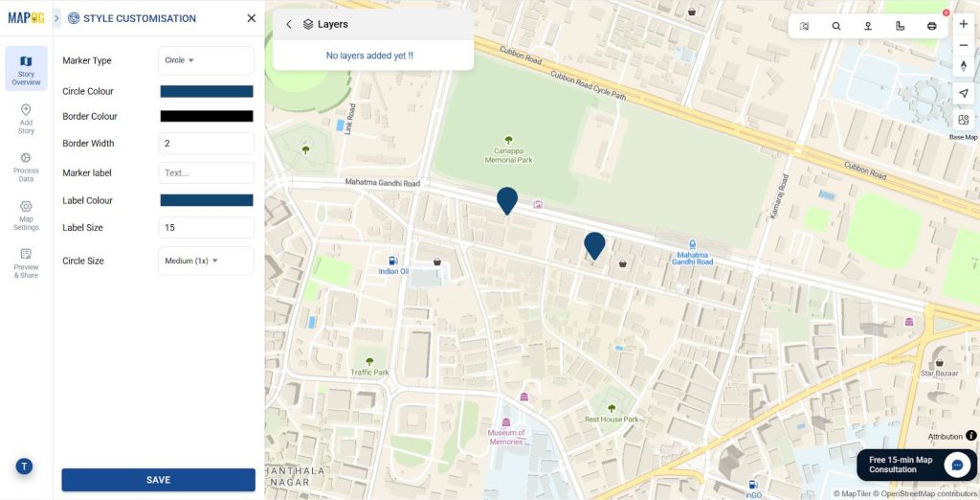The image size is (980, 500).
Task: Click Traffic Park tree icon
Action: pyautogui.click(x=369, y=362)
